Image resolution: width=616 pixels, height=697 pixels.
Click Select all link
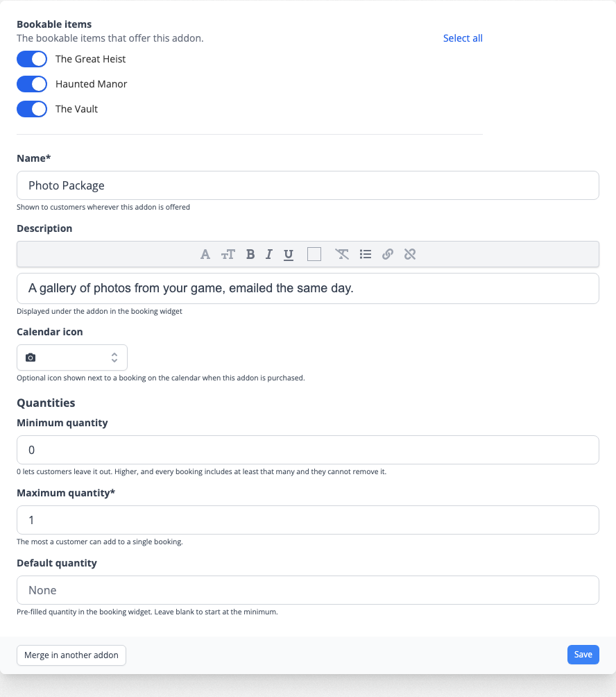tap(463, 38)
